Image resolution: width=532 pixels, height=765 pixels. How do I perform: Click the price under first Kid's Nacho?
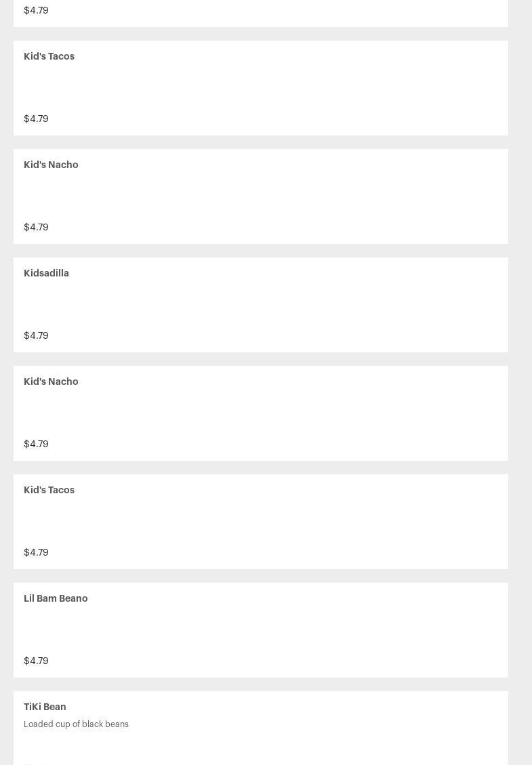(x=36, y=228)
